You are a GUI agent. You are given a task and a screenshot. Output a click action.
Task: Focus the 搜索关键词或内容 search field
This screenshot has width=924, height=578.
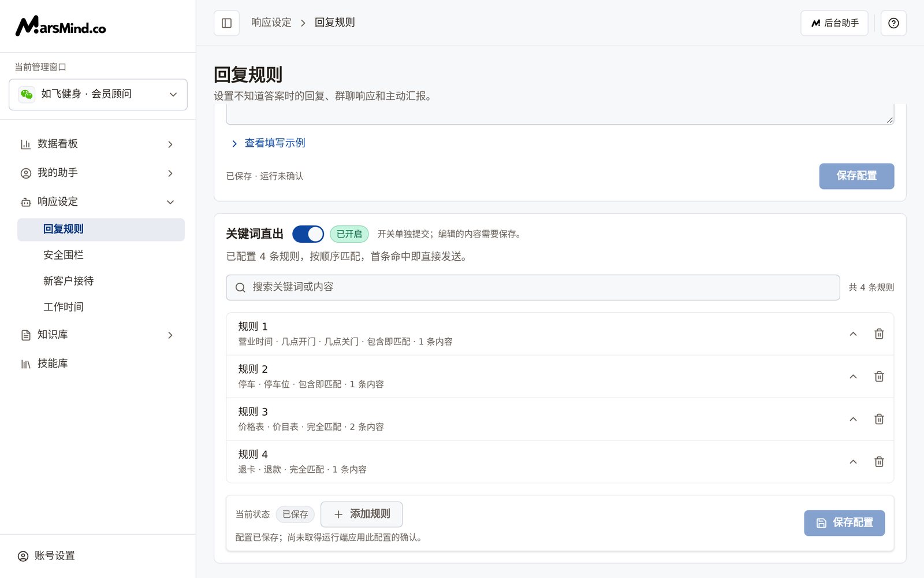pyautogui.click(x=533, y=287)
